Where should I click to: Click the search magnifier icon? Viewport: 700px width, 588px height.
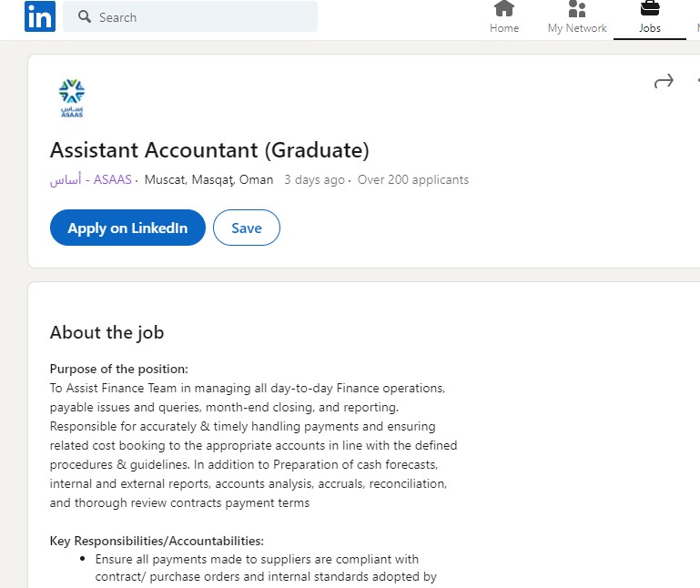pos(85,17)
